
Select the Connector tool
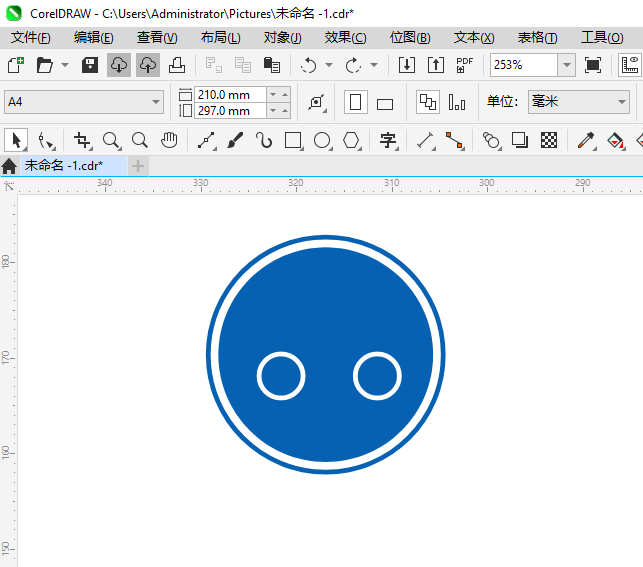tap(455, 140)
